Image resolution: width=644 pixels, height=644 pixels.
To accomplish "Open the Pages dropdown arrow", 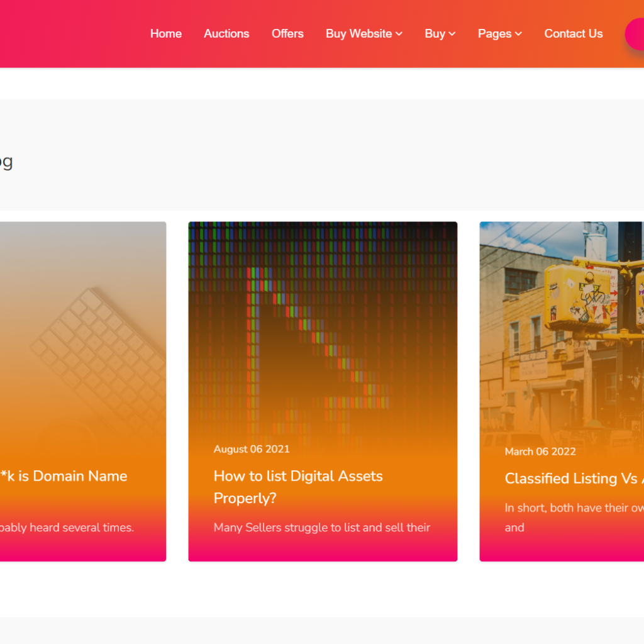I will coord(518,35).
